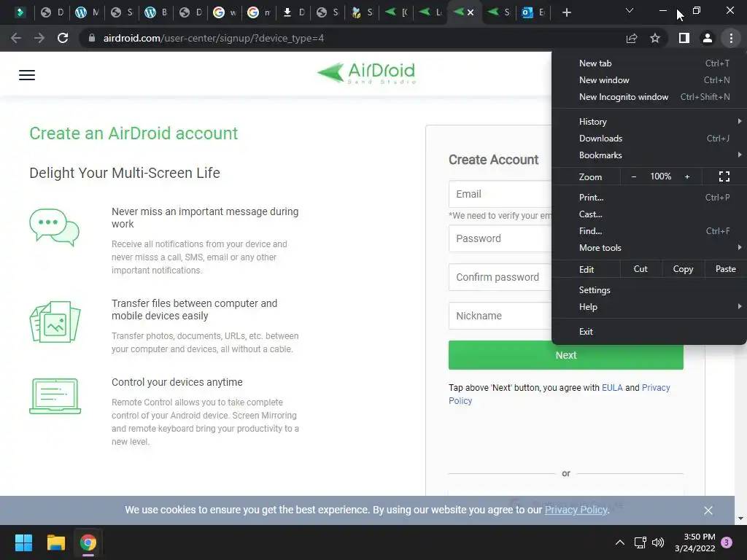Viewport: 747px width, 560px height.
Task: Click Paste in Edit row
Action: point(725,269)
